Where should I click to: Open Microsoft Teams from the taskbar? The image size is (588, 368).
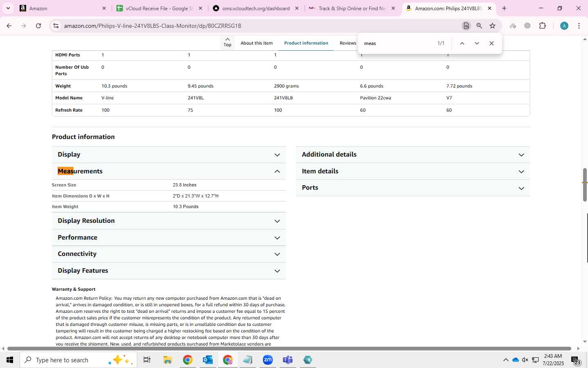point(288,360)
